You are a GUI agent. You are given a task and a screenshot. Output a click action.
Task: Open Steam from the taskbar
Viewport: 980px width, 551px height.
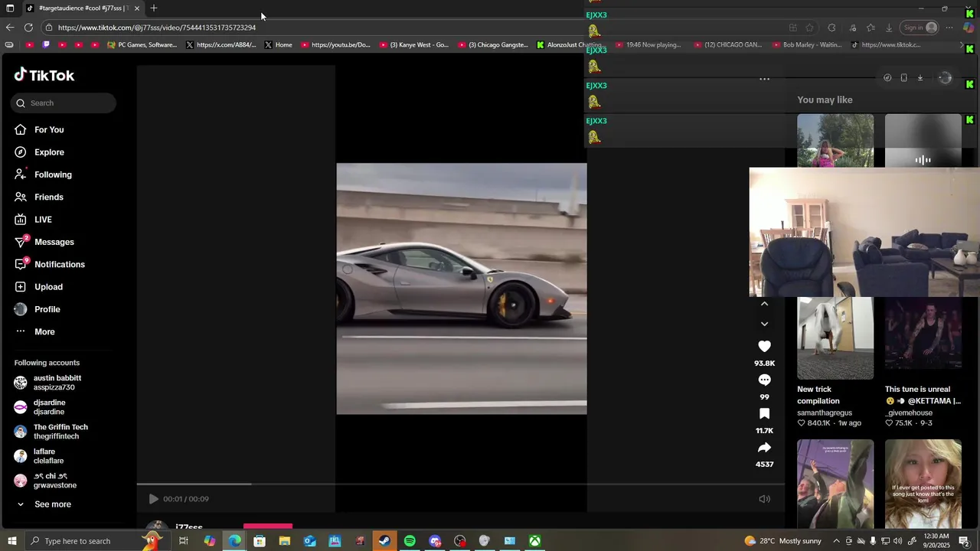384,541
